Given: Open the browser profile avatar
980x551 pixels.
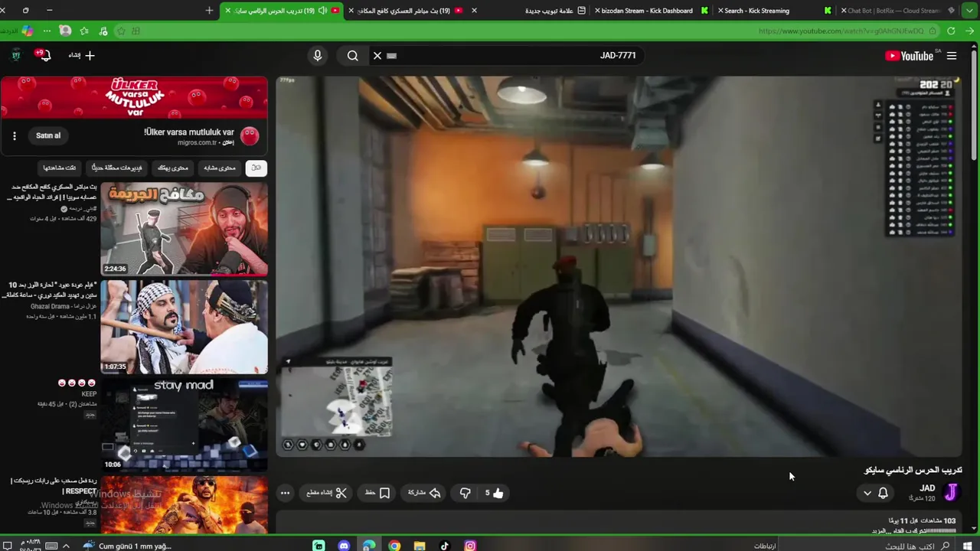Looking at the screenshot, I should point(65,31).
